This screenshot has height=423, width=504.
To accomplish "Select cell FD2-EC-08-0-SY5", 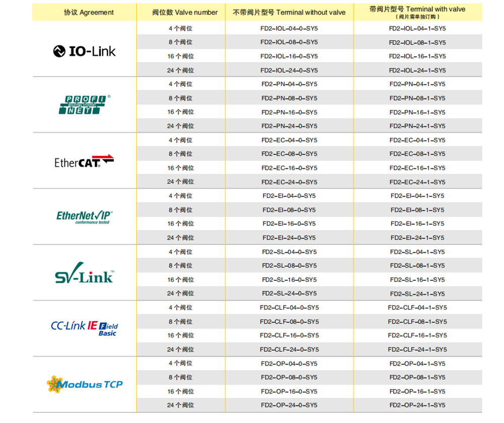I will (289, 154).
